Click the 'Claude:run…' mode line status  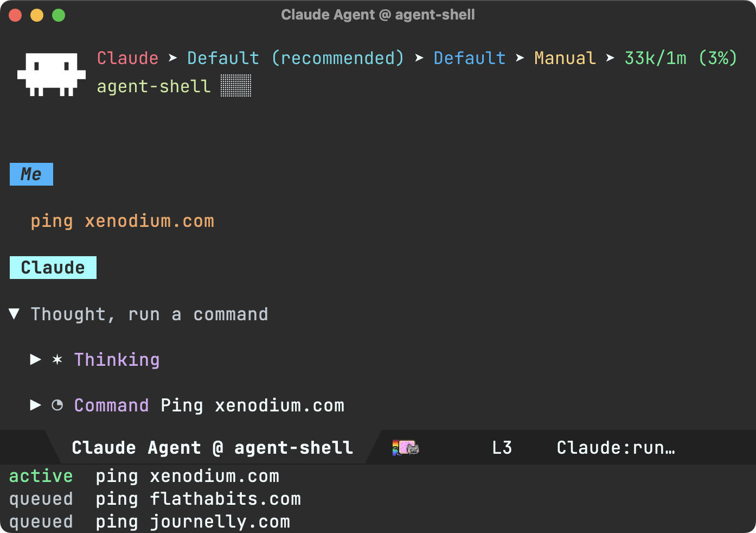[616, 448]
